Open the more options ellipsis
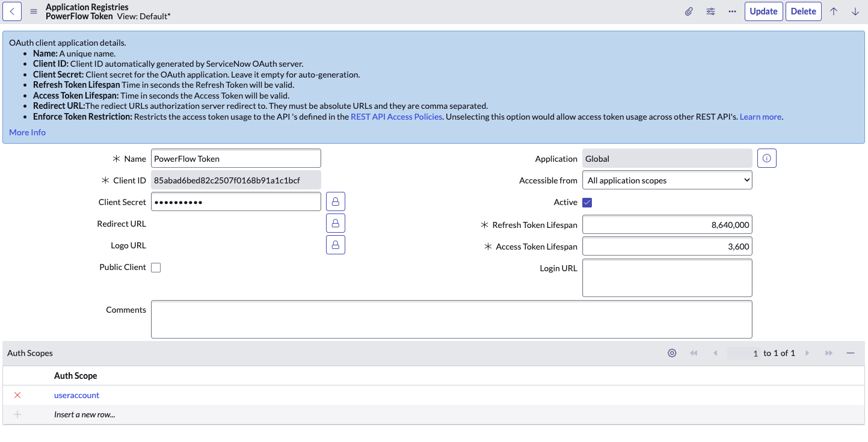The height and width of the screenshot is (442, 868). click(732, 11)
